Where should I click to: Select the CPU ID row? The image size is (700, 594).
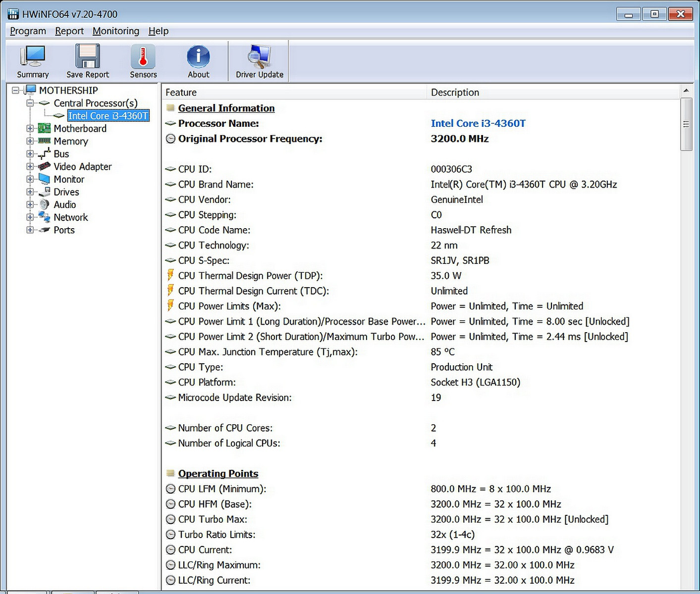click(421, 169)
